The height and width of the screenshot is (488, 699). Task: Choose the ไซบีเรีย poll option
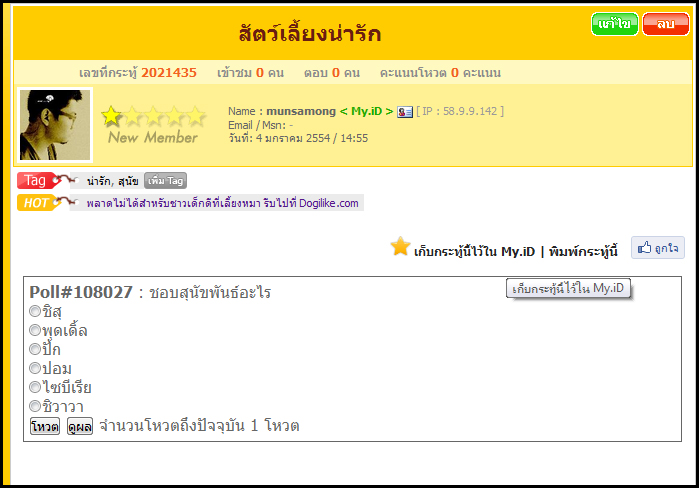[35, 387]
